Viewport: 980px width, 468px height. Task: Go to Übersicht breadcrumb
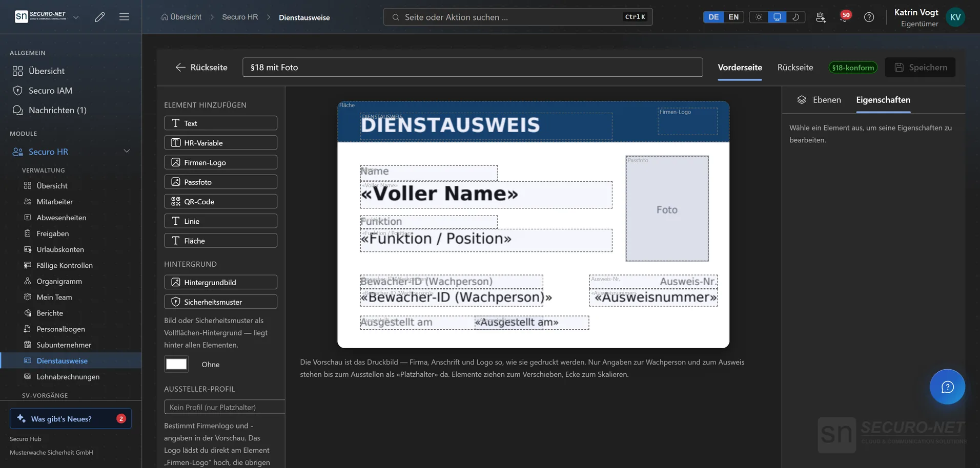(181, 17)
